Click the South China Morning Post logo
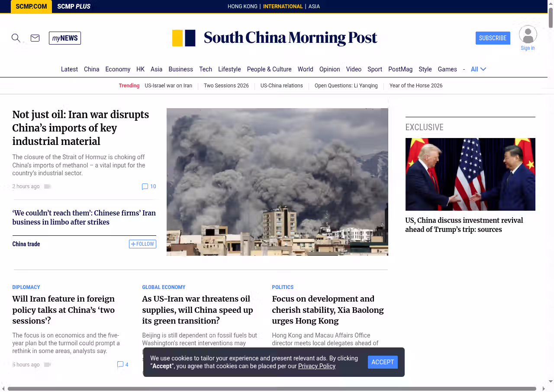 (x=274, y=38)
